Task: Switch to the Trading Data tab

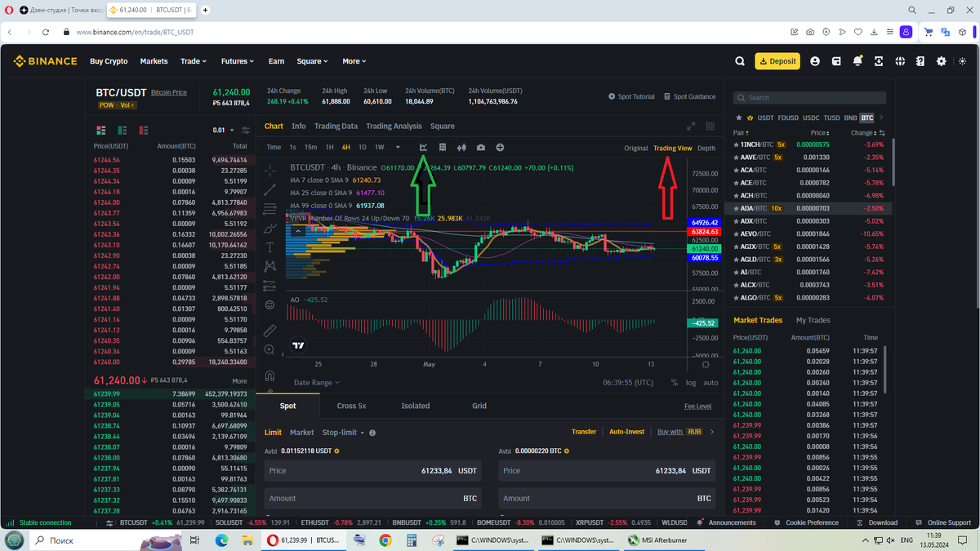Action: click(336, 126)
